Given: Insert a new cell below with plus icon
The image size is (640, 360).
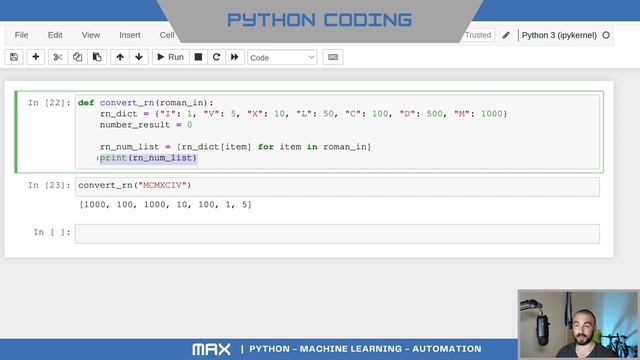Looking at the screenshot, I should (36, 57).
